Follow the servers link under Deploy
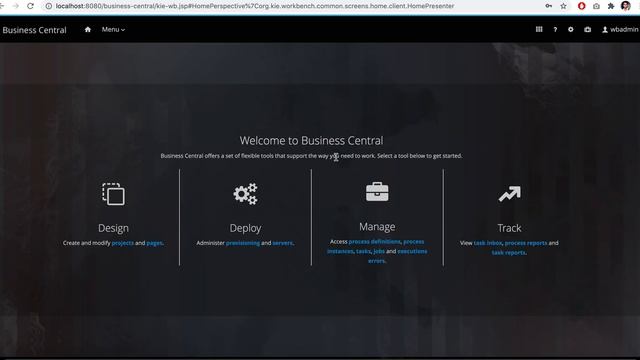Viewport: 640px width, 360px height. 282,243
